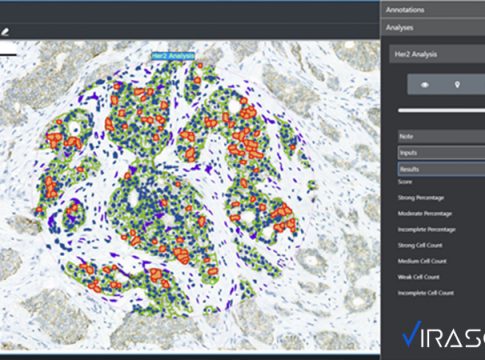Image resolution: width=485 pixels, height=360 pixels.
Task: Click the Score result row
Action: click(x=405, y=182)
